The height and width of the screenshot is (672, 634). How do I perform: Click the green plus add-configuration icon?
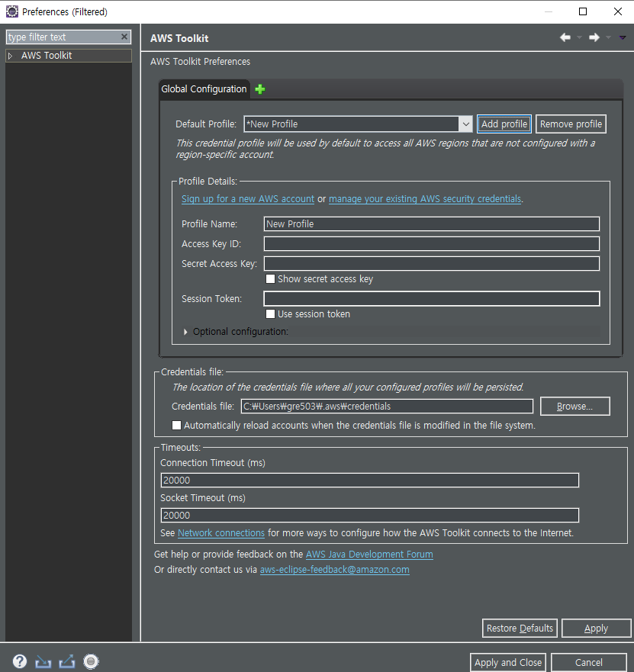(x=259, y=89)
